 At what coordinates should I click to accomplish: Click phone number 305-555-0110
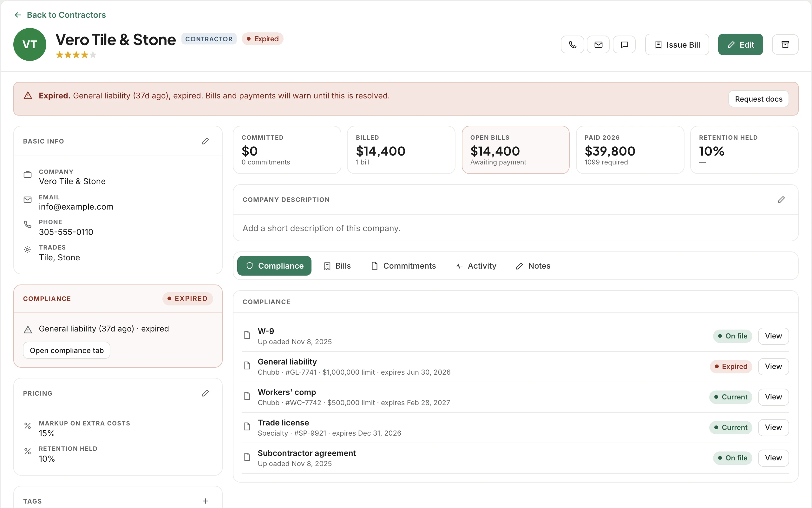(x=66, y=232)
